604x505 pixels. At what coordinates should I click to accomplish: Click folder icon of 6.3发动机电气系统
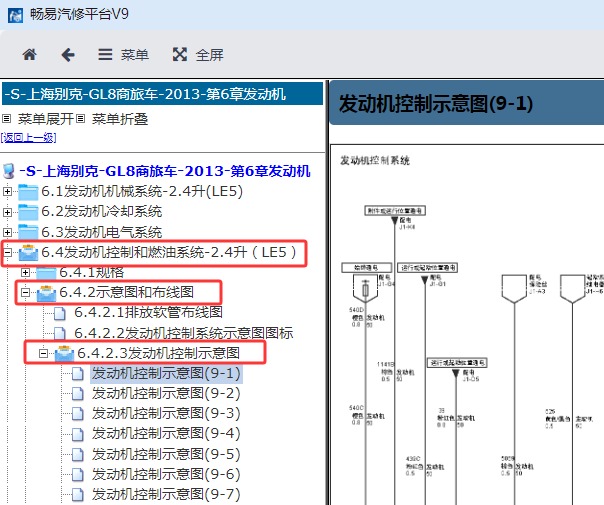tap(28, 232)
